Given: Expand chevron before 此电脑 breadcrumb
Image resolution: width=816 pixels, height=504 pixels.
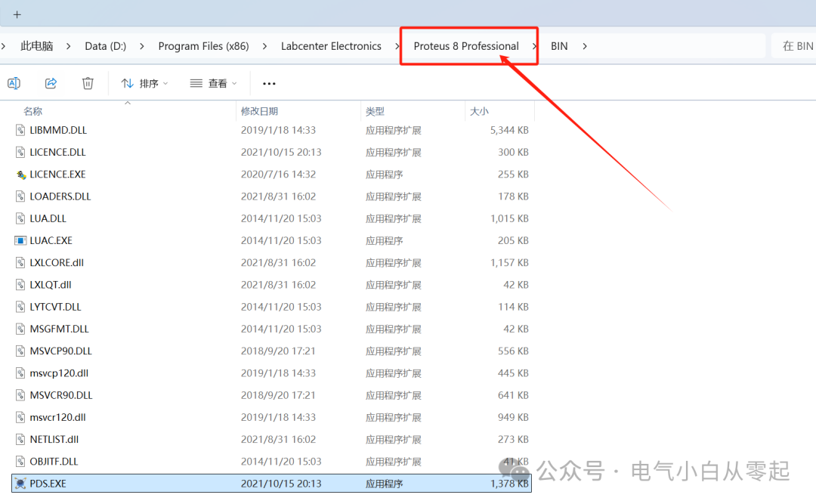Looking at the screenshot, I should tap(4, 46).
